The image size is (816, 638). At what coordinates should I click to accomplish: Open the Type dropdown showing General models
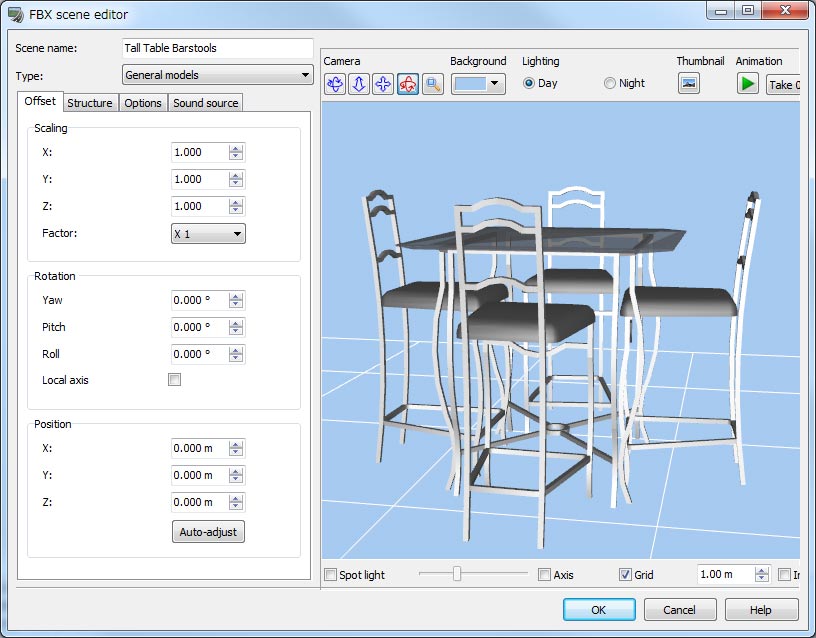[x=218, y=75]
